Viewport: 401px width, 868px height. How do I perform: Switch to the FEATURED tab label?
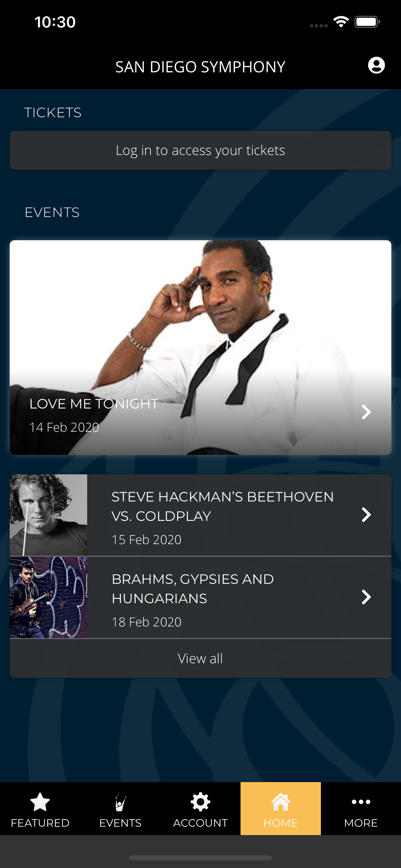40,823
